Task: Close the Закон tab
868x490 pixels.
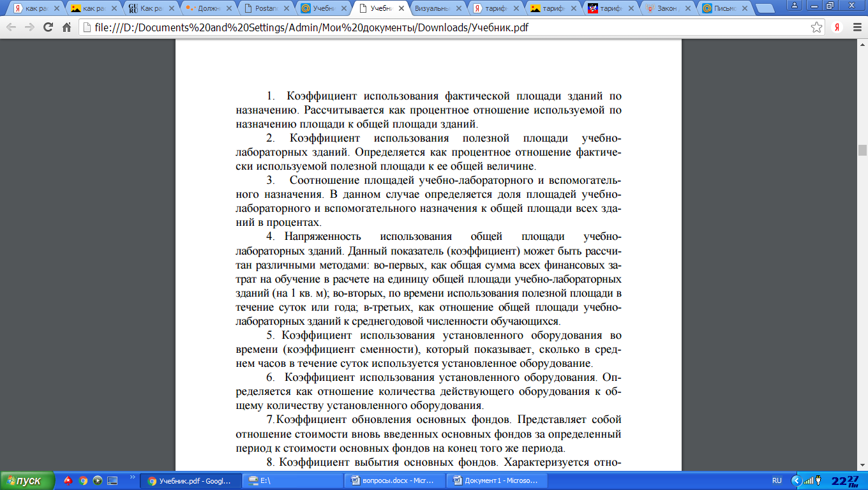Action: coord(689,9)
